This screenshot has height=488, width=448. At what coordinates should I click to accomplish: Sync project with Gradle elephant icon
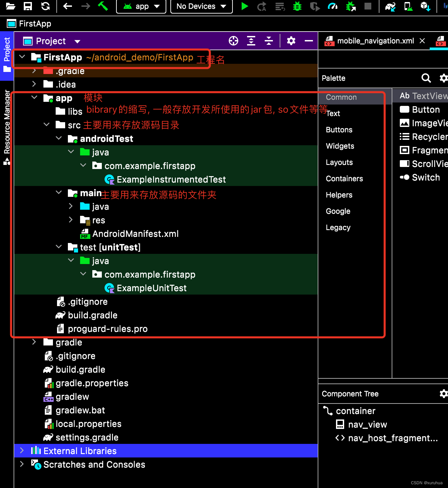(390, 6)
